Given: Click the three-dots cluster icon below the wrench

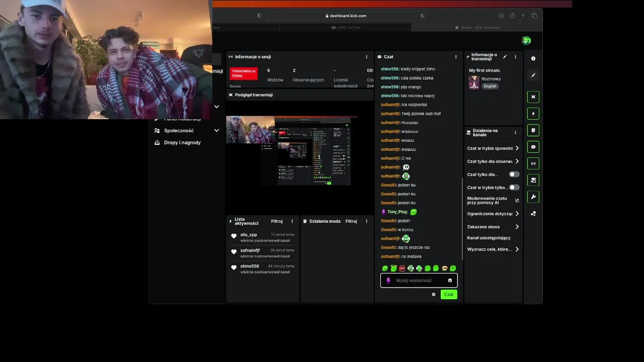Looking at the screenshot, I should point(533,214).
